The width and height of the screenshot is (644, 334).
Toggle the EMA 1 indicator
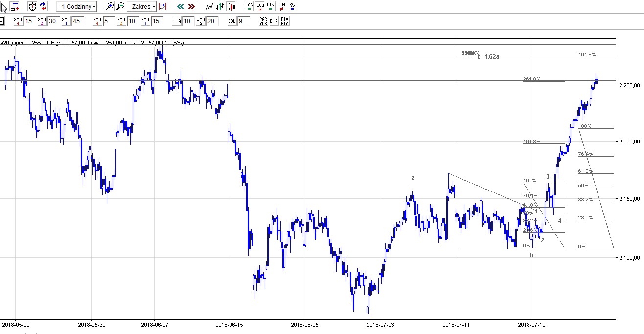coord(97,21)
